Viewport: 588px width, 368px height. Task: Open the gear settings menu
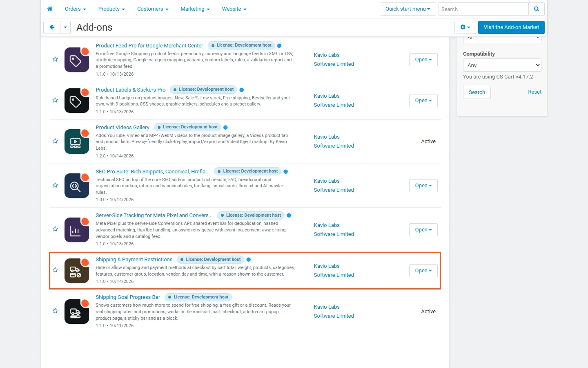point(465,27)
